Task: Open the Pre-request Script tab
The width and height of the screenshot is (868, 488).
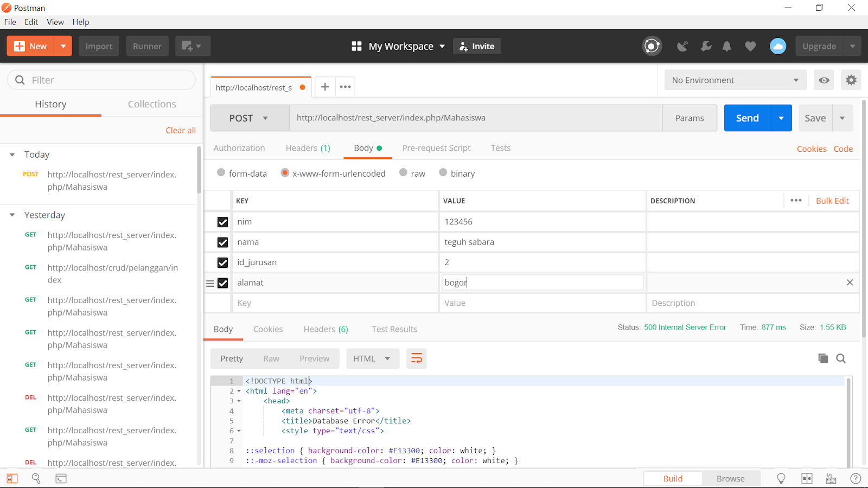Action: point(436,148)
